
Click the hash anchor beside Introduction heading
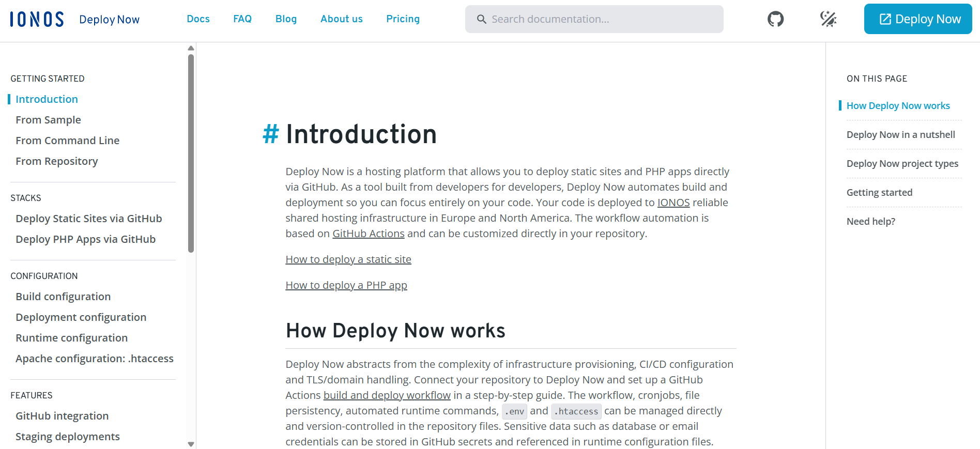pyautogui.click(x=271, y=134)
